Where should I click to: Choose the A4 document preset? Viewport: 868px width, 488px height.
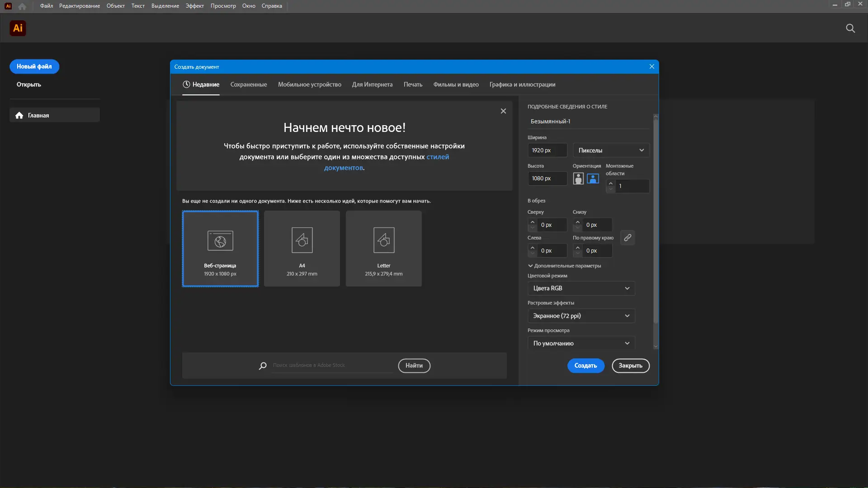(x=302, y=249)
